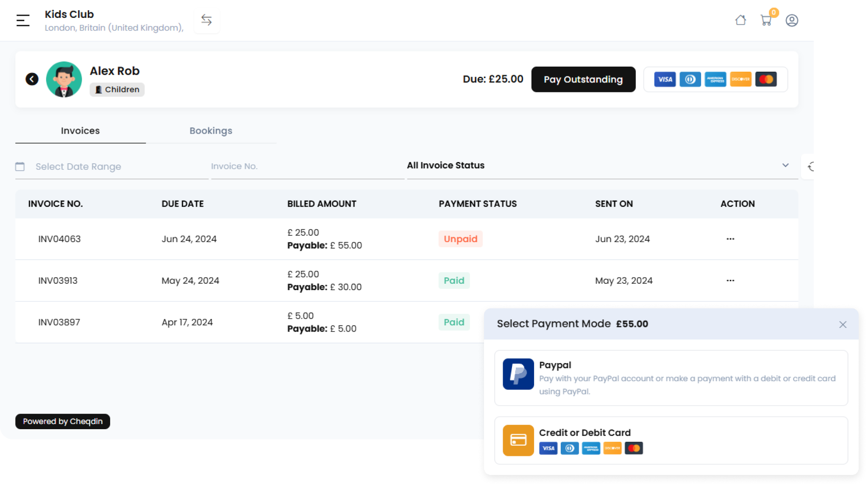The image size is (868, 486).
Task: Click the back navigation arrow
Action: [32, 79]
